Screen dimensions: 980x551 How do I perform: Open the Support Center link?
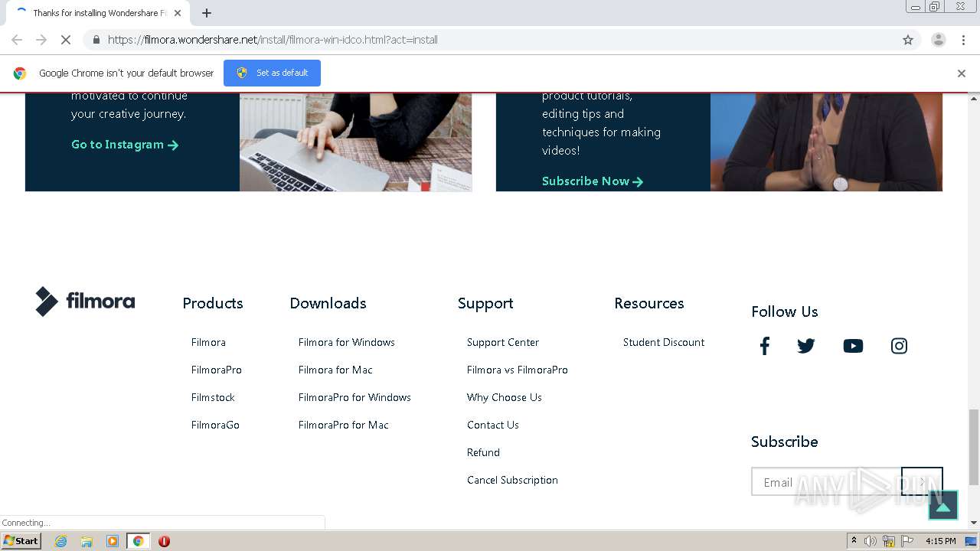[503, 342]
